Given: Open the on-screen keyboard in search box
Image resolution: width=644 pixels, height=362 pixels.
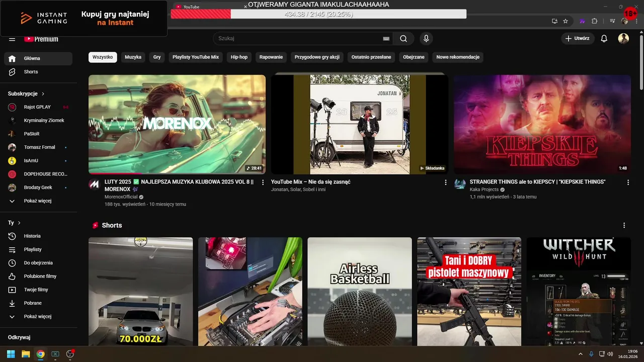Looking at the screenshot, I should pos(386,39).
